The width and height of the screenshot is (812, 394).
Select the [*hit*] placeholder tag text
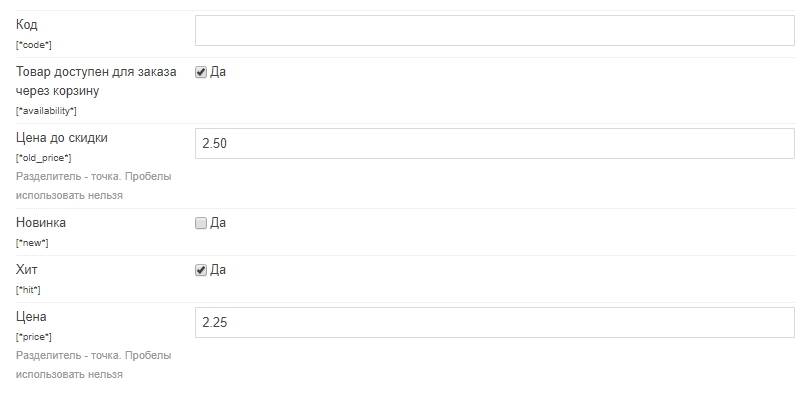point(28,290)
